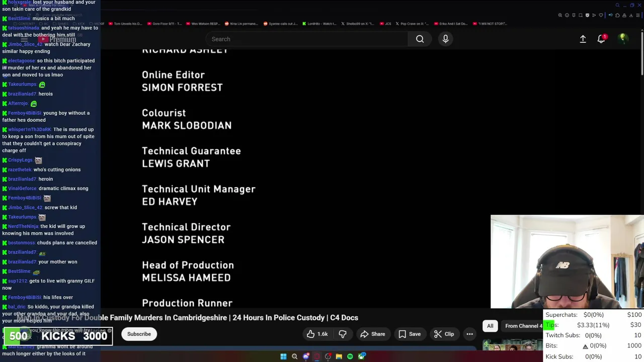Open the YouTube create/upload icon
The height and width of the screenshot is (362, 644).
click(583, 39)
